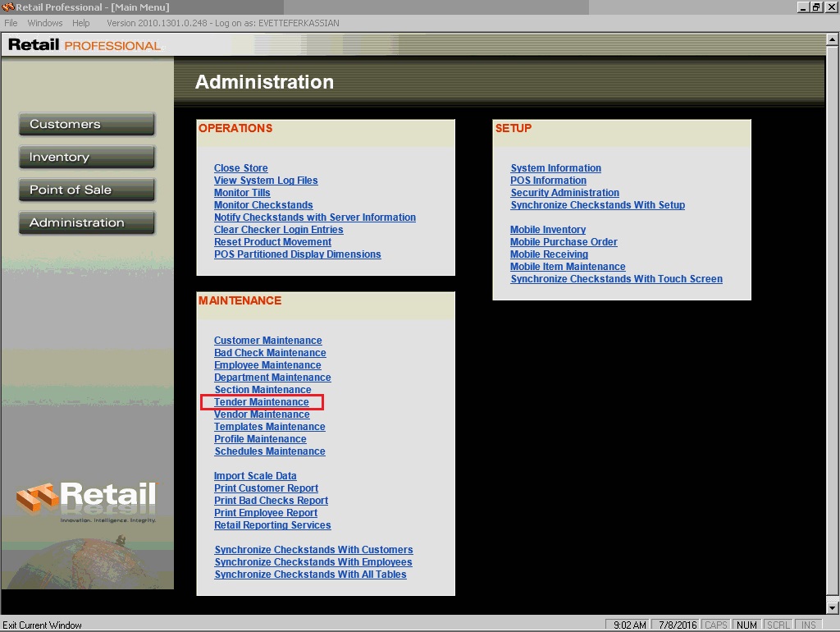Open the Windows menu
This screenshot has height=632, width=840.
click(x=45, y=23)
